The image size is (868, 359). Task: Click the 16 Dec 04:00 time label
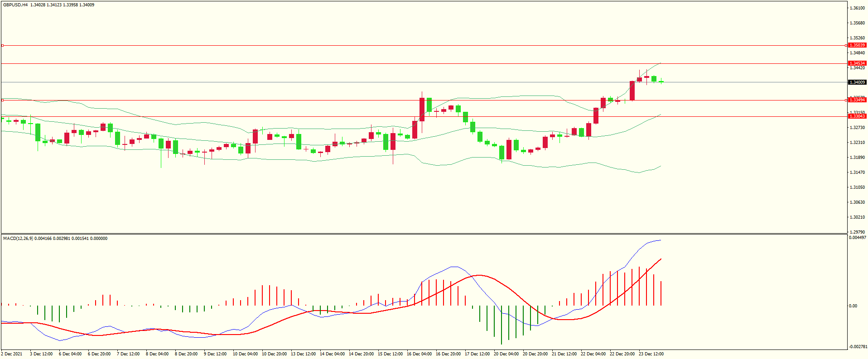(419, 354)
